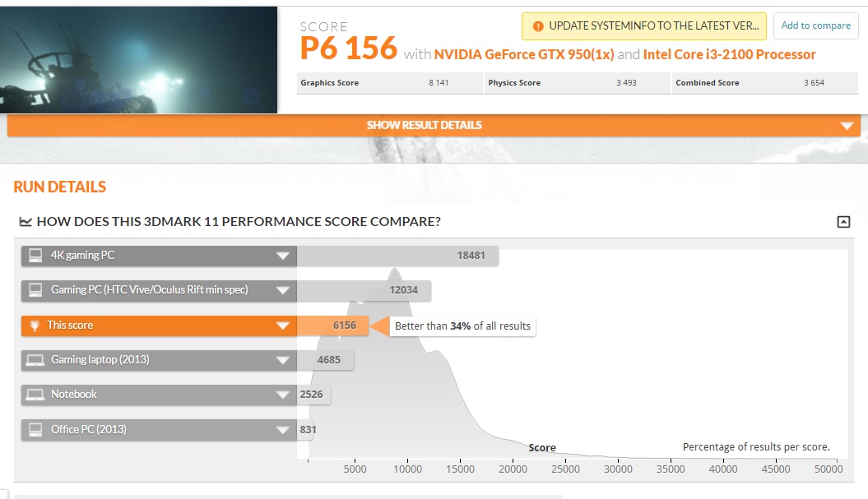Screen dimensions: 868x499
Task: Click the desktop icon beside Office PC (2013)
Action: coord(35,429)
